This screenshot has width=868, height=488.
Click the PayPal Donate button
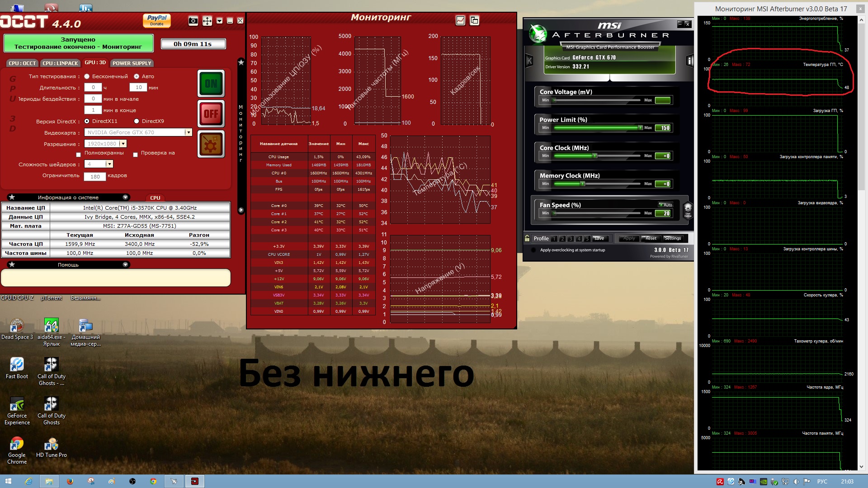tap(156, 20)
